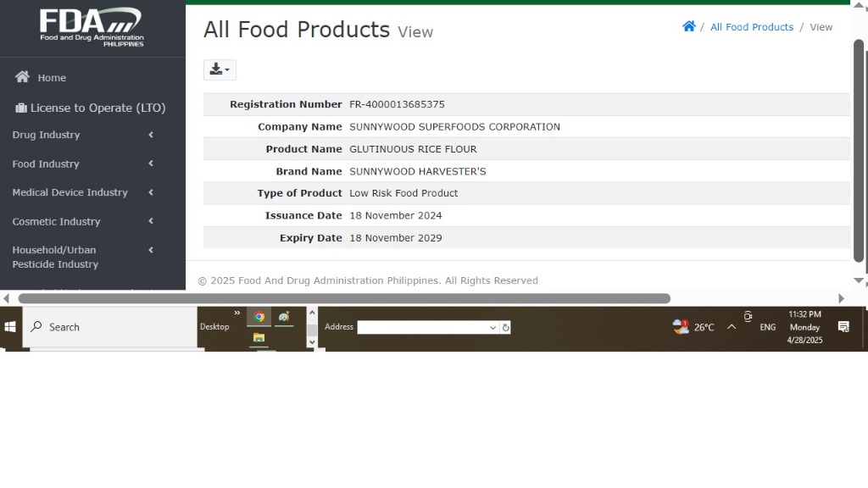
Task: Open All Food Products breadcrumb link
Action: click(751, 27)
